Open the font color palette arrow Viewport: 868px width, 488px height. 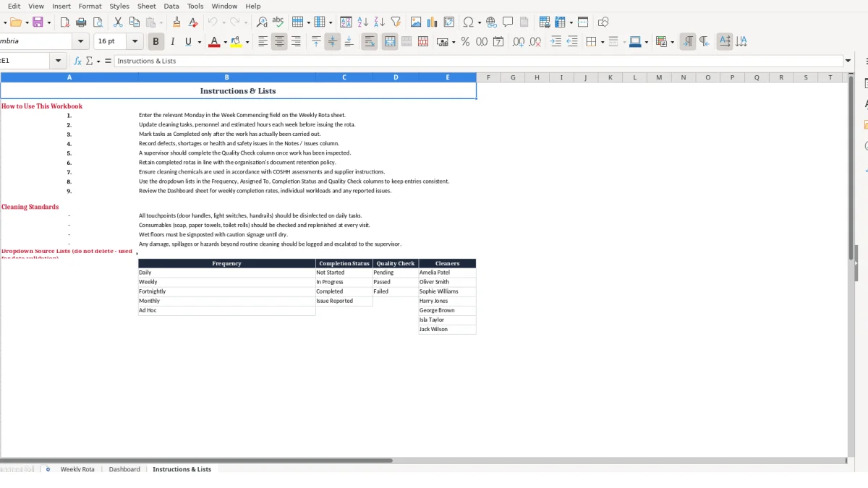[225, 42]
